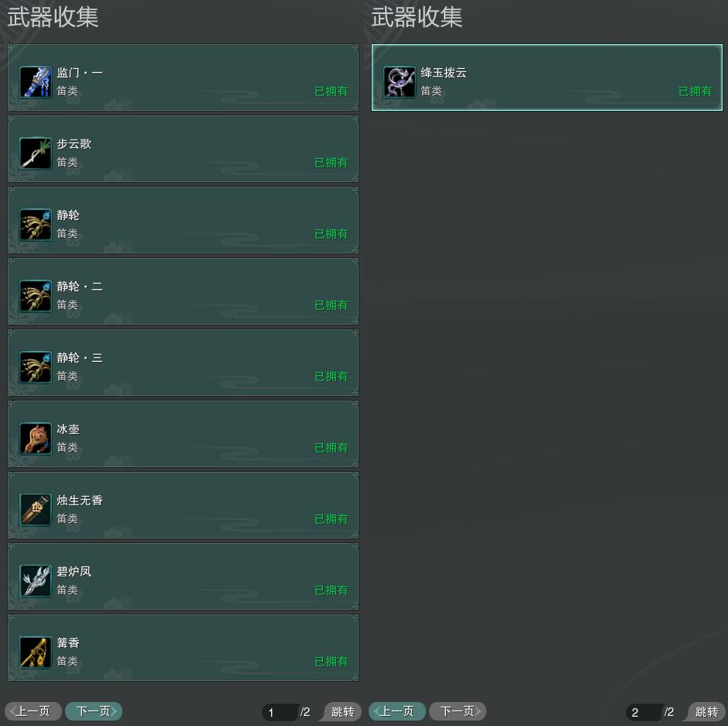Open the 静轮·二 weapon icon
The width and height of the screenshot is (728, 726).
36,295
